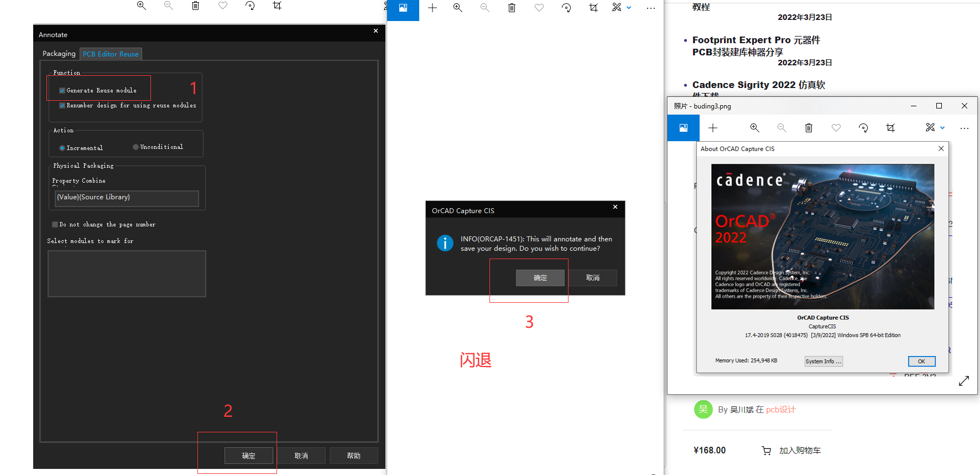Screen dimensions: 980x475
Task: Zoom in on buding3.png photo
Action: tap(755, 128)
